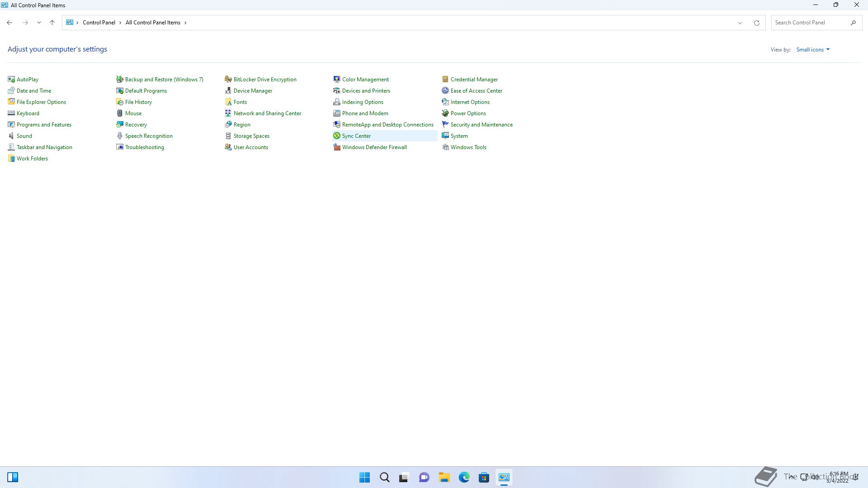The width and height of the screenshot is (868, 488).
Task: Open the Power Options icon
Action: click(445, 113)
